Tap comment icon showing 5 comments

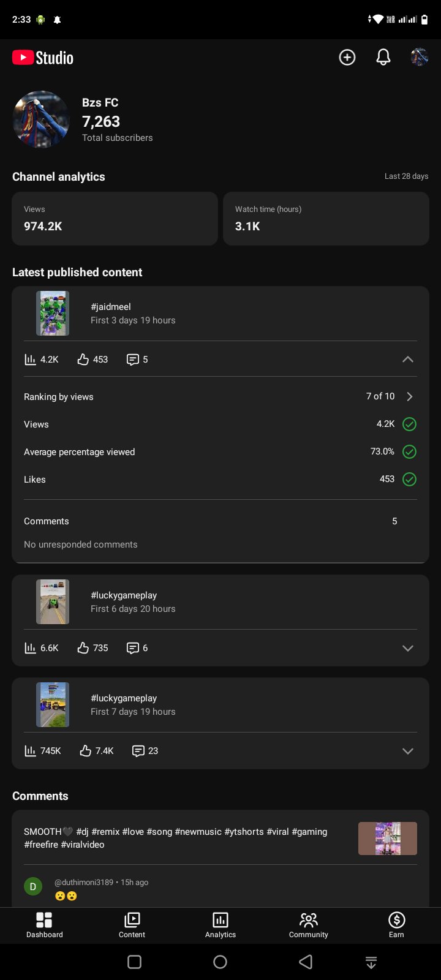click(132, 360)
